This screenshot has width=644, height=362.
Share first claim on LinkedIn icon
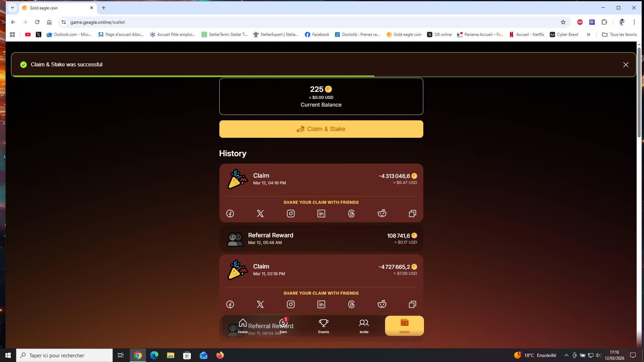(321, 214)
